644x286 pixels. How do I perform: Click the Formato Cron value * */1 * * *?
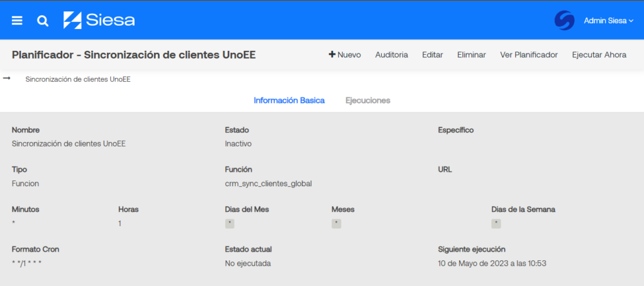26,263
